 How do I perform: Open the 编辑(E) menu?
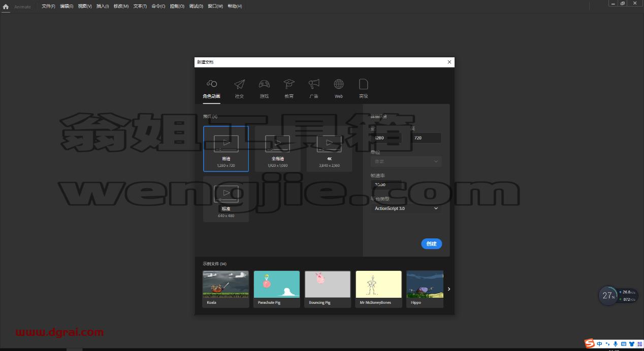(67, 6)
